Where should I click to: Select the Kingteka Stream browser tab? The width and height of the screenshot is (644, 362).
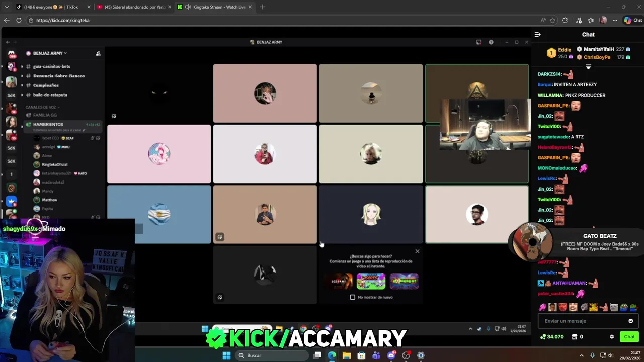coord(215,7)
